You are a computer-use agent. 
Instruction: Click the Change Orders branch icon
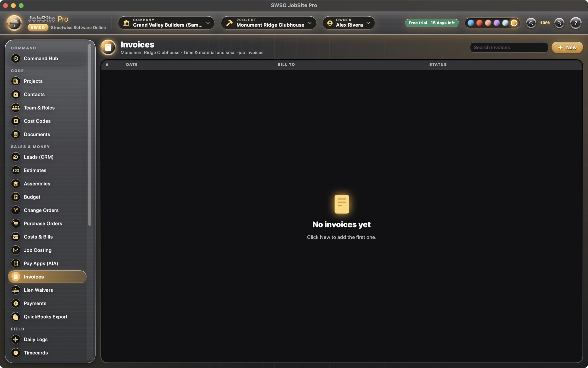click(x=16, y=210)
